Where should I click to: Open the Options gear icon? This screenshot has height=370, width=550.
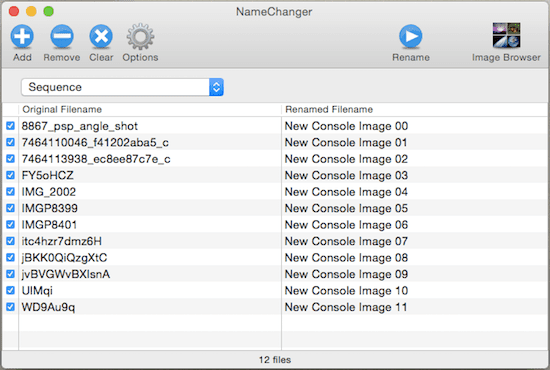pyautogui.click(x=140, y=36)
